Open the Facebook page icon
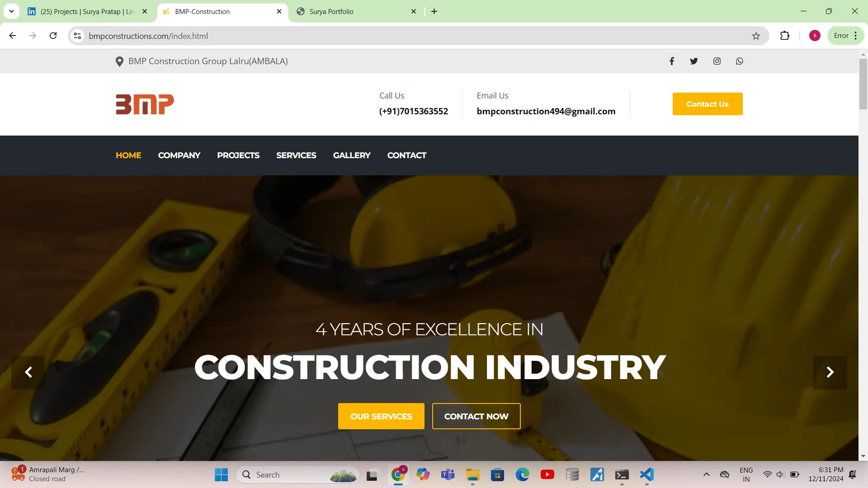Screen dimensions: 868x488 672,61
